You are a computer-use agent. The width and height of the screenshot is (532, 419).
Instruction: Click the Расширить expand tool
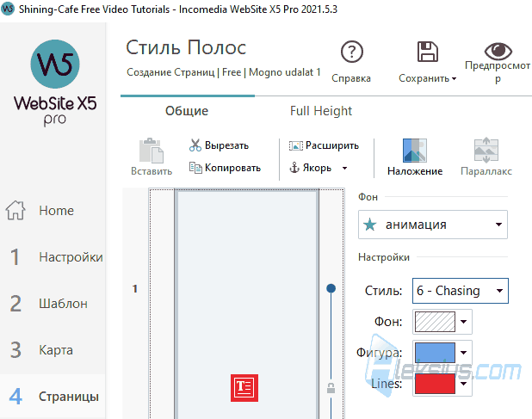tap(324, 145)
